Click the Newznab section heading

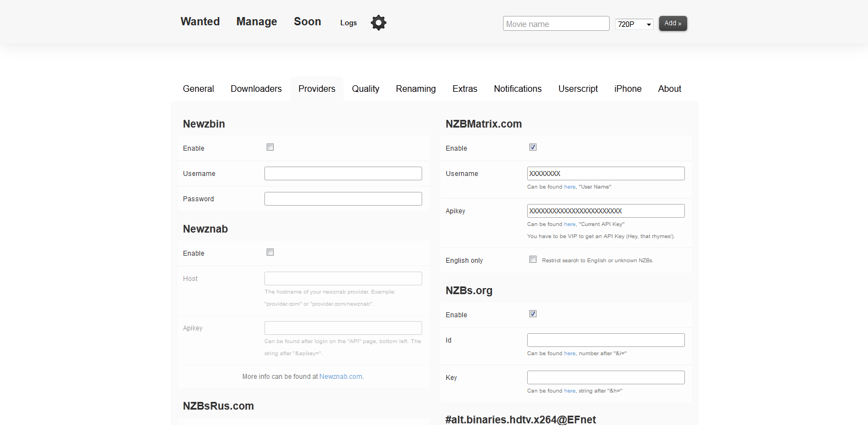pyautogui.click(x=206, y=229)
